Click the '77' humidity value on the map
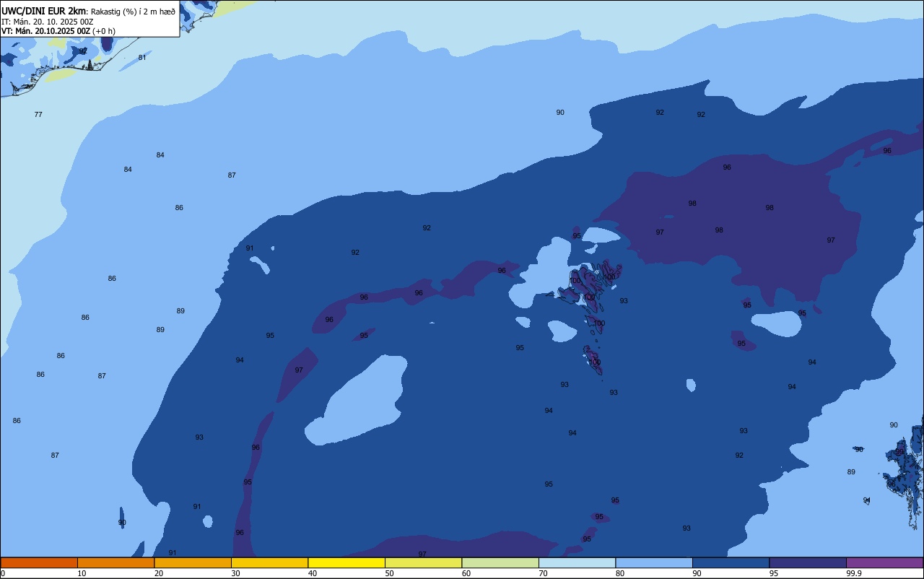The width and height of the screenshot is (924, 579). tap(38, 115)
